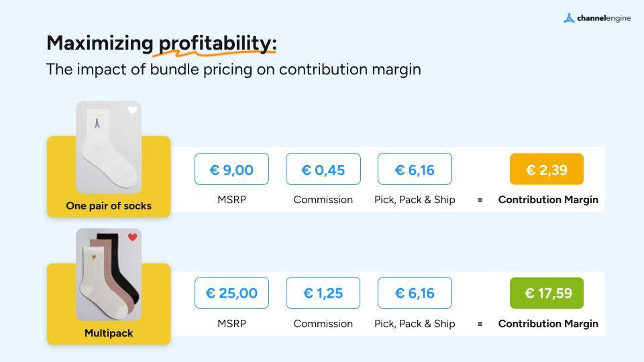Click the orange € 2,39 margin swatch
Image resolution: width=644 pixels, height=362 pixels.
[x=547, y=169]
